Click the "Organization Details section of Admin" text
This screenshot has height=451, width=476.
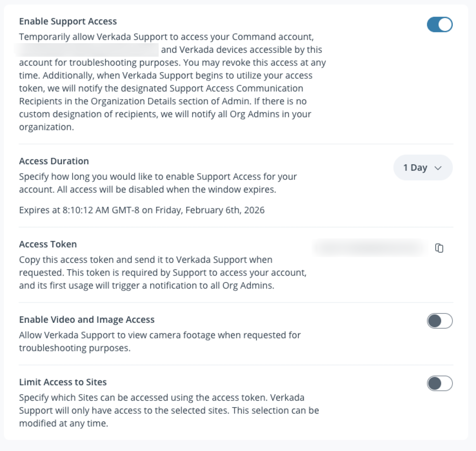(170, 101)
